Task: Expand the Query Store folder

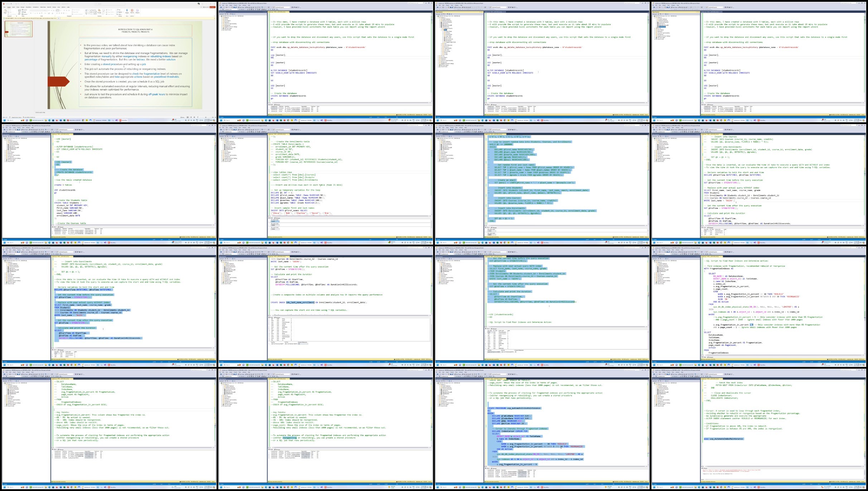Action: (x=441, y=50)
